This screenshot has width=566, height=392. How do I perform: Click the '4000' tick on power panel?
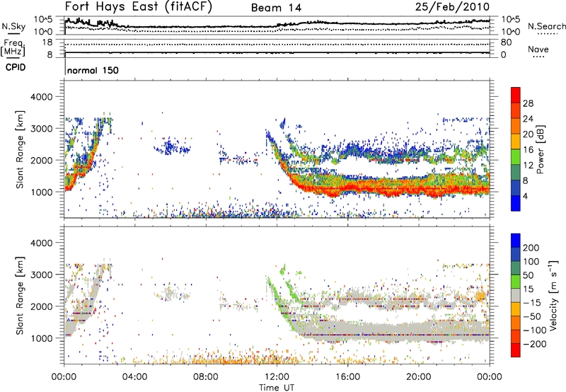coord(41,97)
